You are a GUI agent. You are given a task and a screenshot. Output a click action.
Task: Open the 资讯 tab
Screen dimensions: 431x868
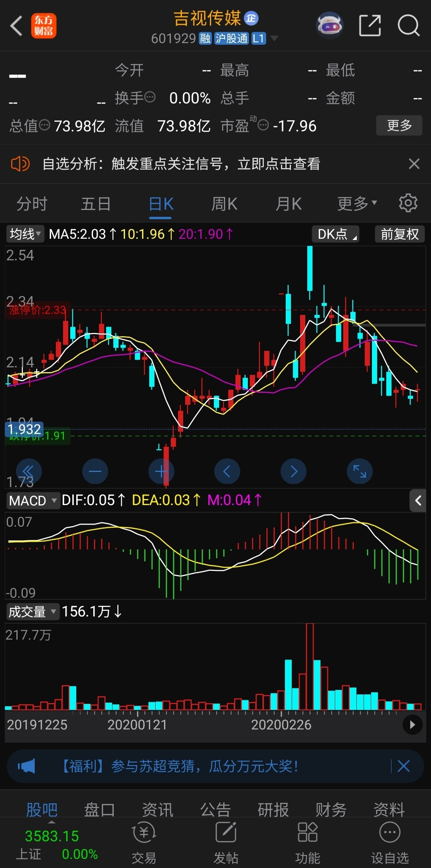(158, 810)
